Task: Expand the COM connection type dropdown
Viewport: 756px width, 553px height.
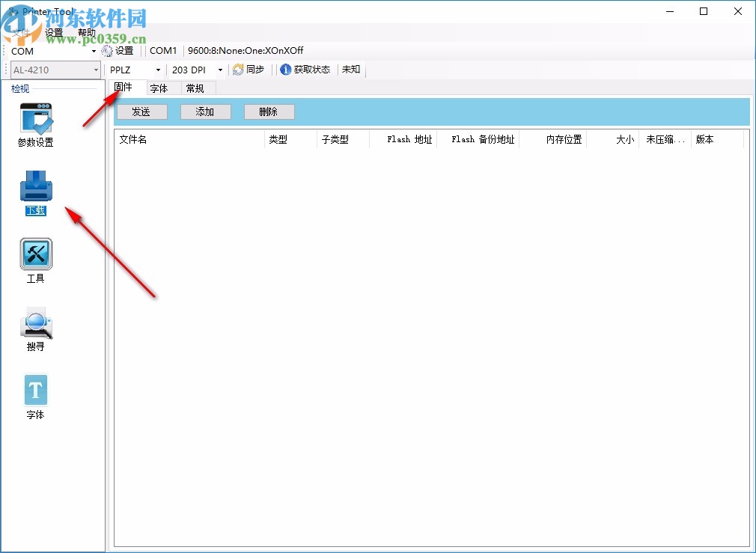Action: 94,51
